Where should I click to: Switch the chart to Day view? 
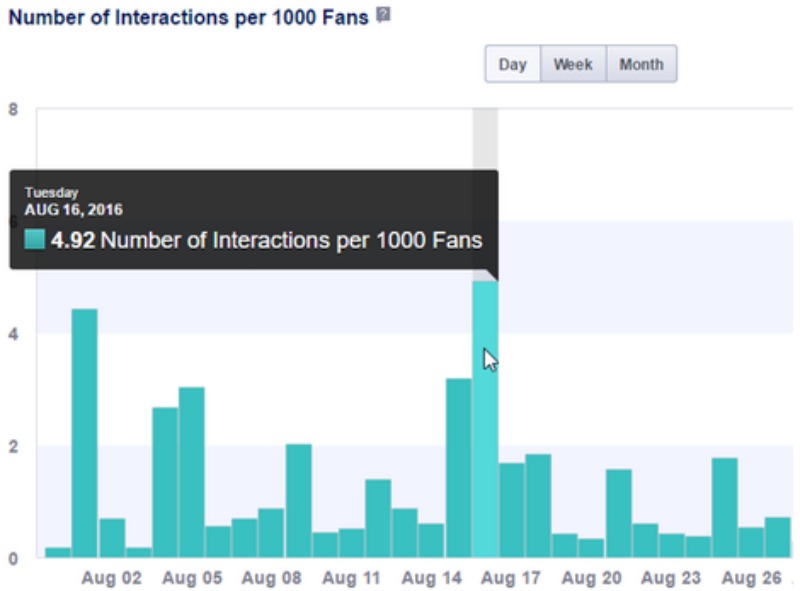512,64
